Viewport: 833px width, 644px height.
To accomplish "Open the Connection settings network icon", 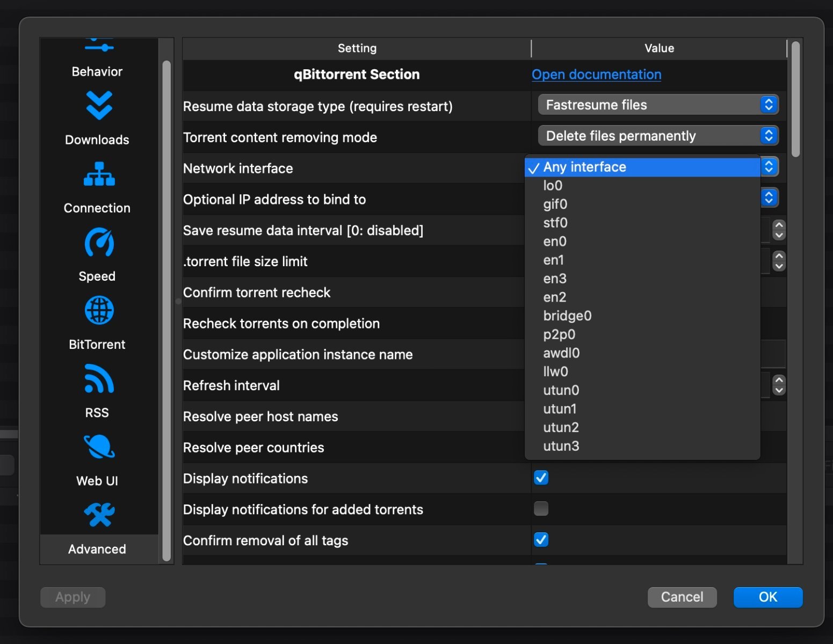I will (x=99, y=174).
